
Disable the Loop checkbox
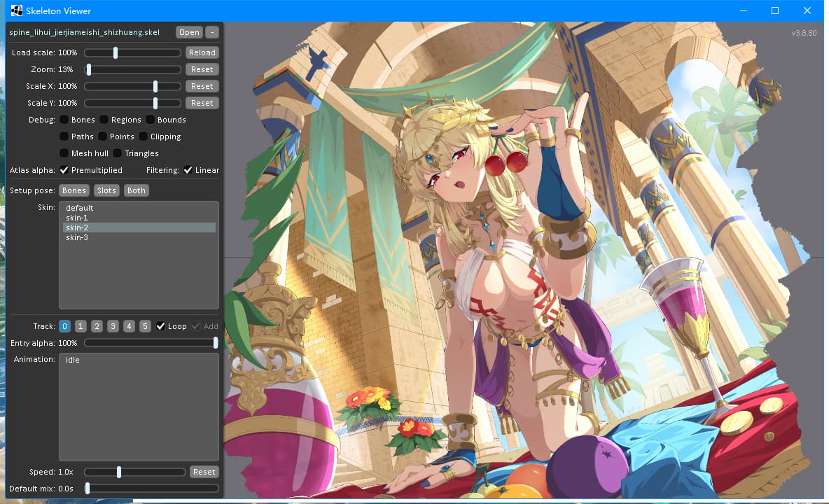pos(160,326)
